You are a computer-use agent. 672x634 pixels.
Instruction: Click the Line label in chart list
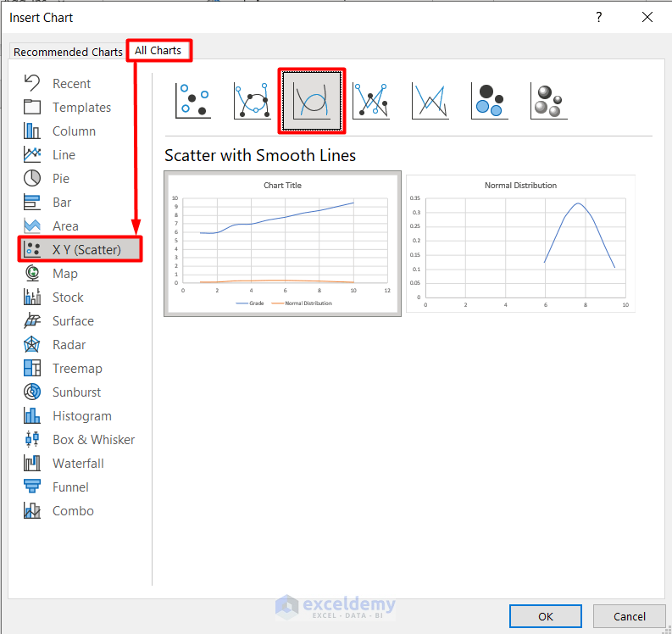coord(64,155)
